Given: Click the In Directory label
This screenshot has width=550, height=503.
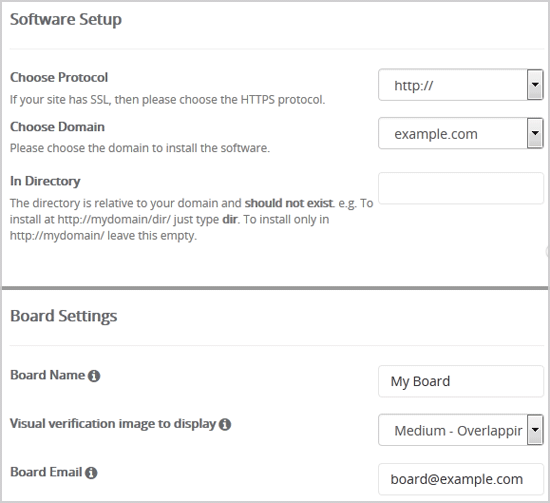Looking at the screenshot, I should (45, 181).
